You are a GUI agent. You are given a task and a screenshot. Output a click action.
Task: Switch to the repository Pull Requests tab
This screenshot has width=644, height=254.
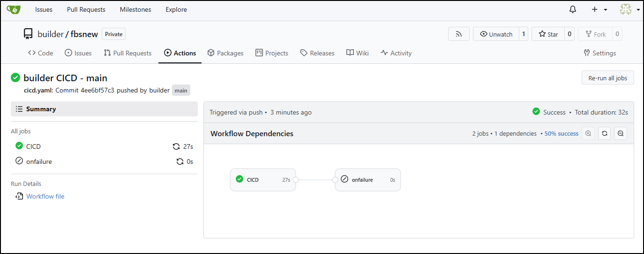(x=128, y=53)
